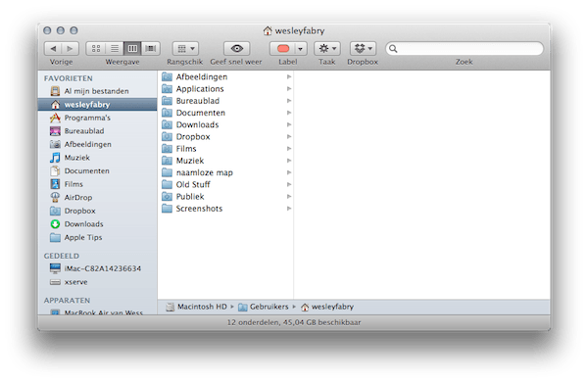Click the GEDEELD sidebar heading
This screenshot has width=588, height=383.
tap(62, 256)
